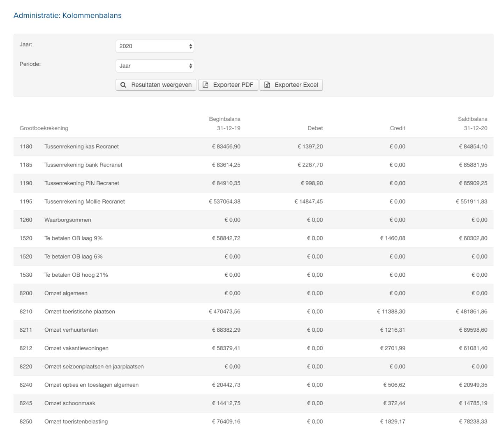Click the Excel file icon
This screenshot has width=504, height=430.
tap(267, 85)
